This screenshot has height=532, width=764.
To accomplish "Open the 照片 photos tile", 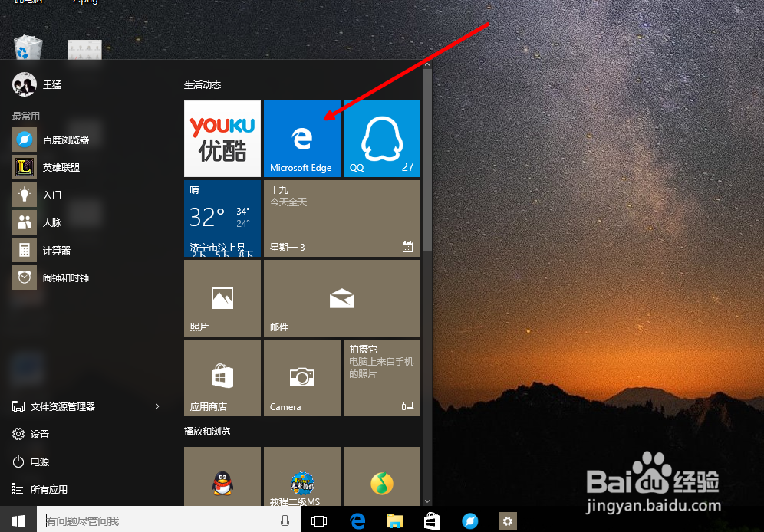I will click(222, 298).
